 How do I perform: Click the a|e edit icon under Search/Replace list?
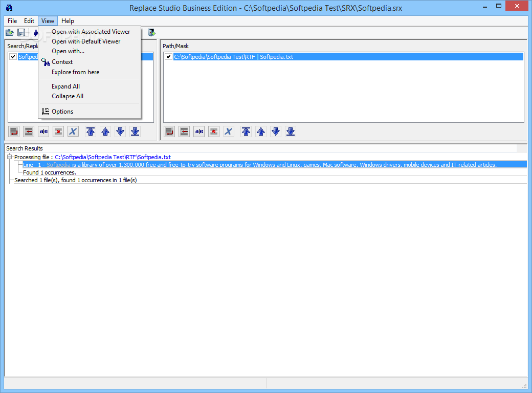click(x=44, y=132)
